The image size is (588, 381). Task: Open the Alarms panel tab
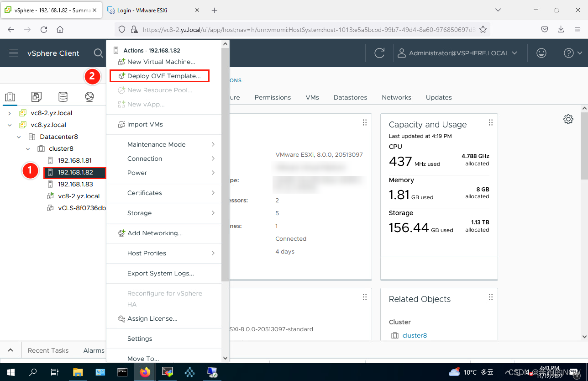click(x=94, y=350)
